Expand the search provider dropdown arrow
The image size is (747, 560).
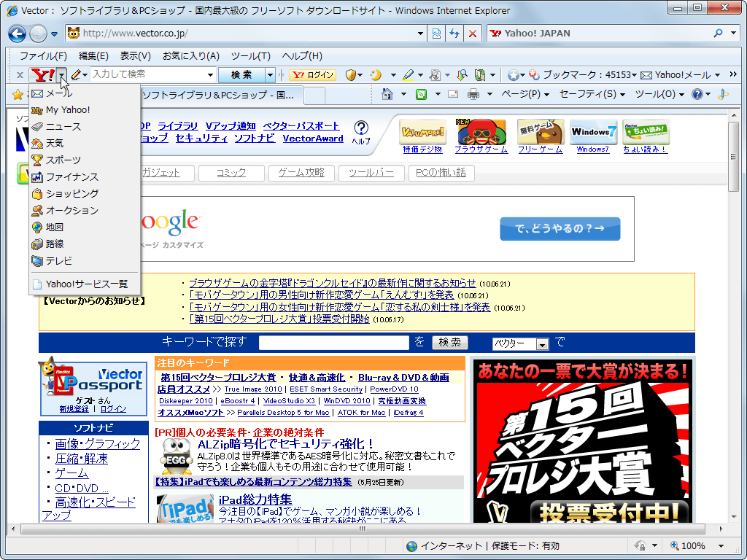pos(734,34)
